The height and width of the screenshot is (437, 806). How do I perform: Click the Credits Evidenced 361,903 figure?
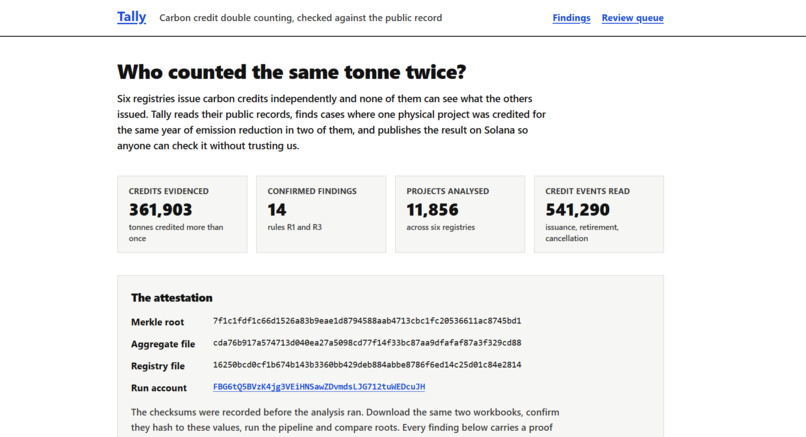click(160, 210)
